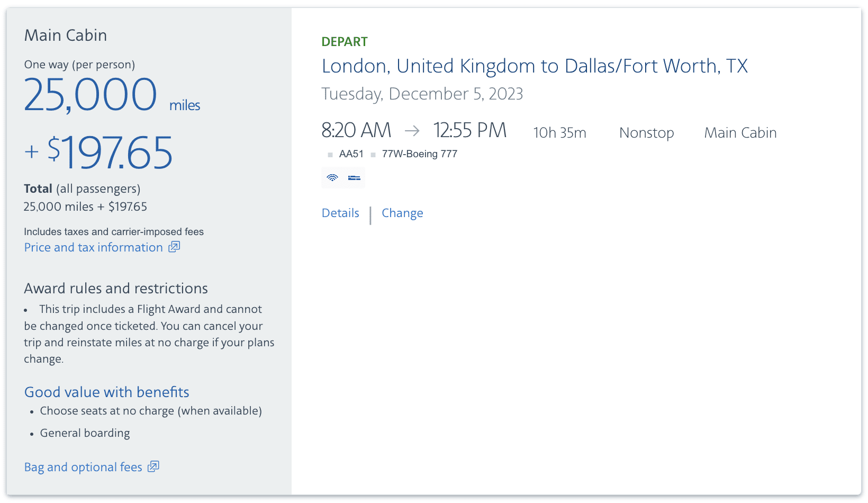Open the Good value with benefits section
The height and width of the screenshot is (503, 868).
tap(106, 392)
